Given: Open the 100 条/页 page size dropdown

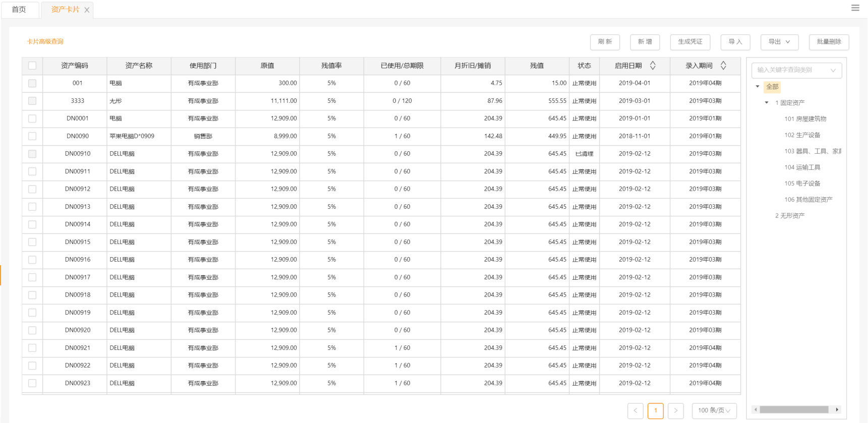Looking at the screenshot, I should [714, 410].
